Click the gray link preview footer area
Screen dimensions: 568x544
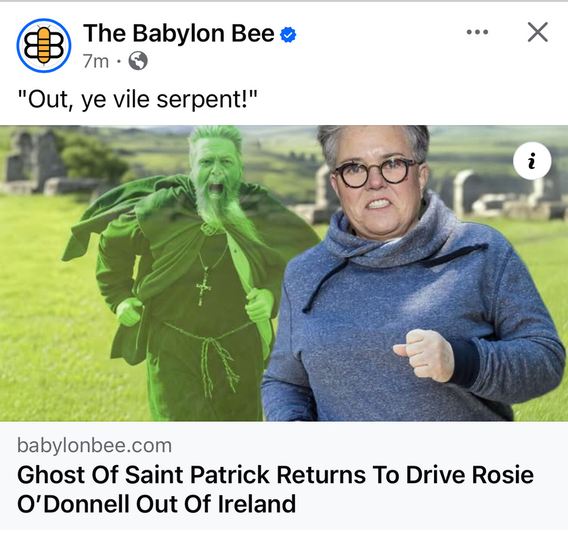coord(284,476)
